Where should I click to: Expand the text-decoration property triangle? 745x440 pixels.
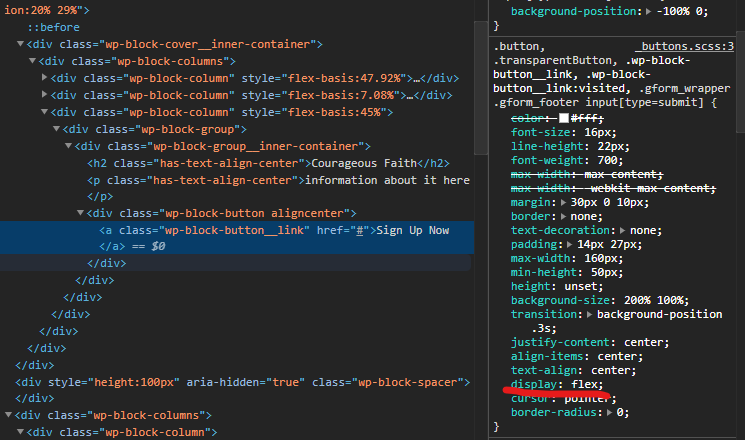pos(623,230)
